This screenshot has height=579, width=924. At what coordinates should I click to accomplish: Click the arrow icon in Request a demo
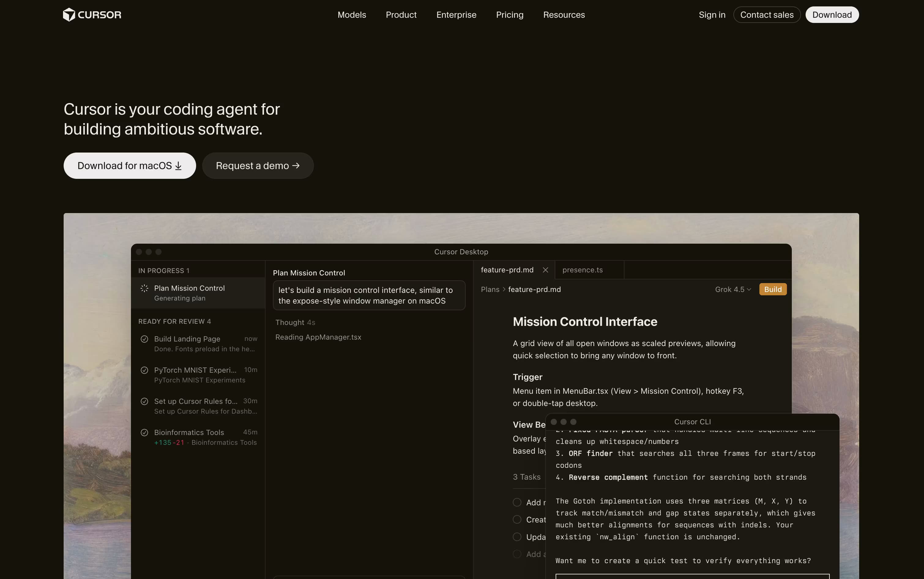[296, 165]
